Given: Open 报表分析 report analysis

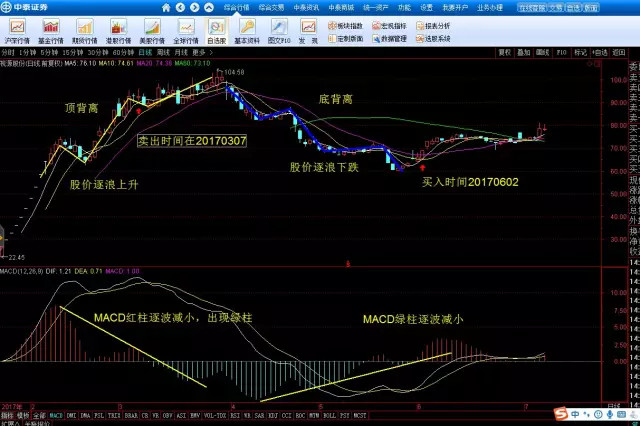Looking at the screenshot, I should pos(433,26).
